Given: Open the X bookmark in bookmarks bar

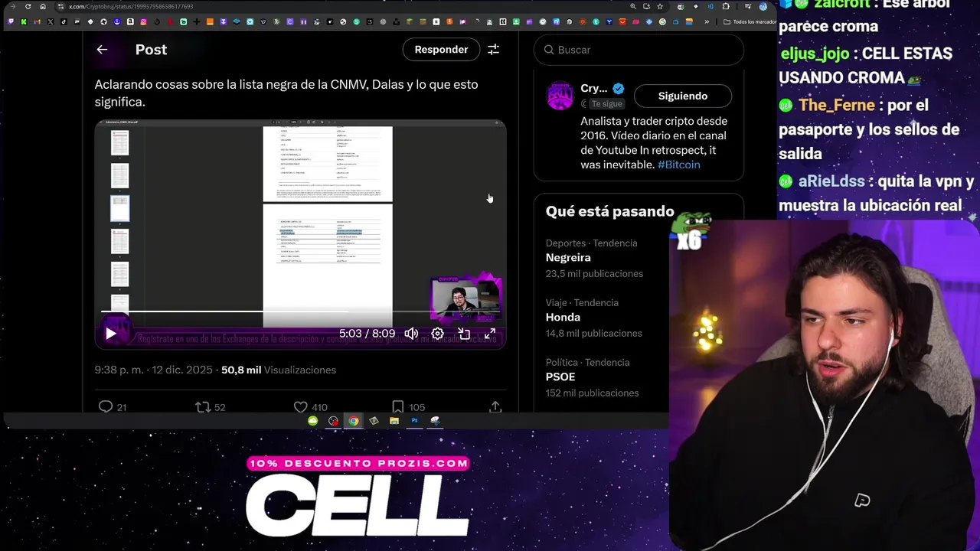Looking at the screenshot, I should tap(51, 22).
